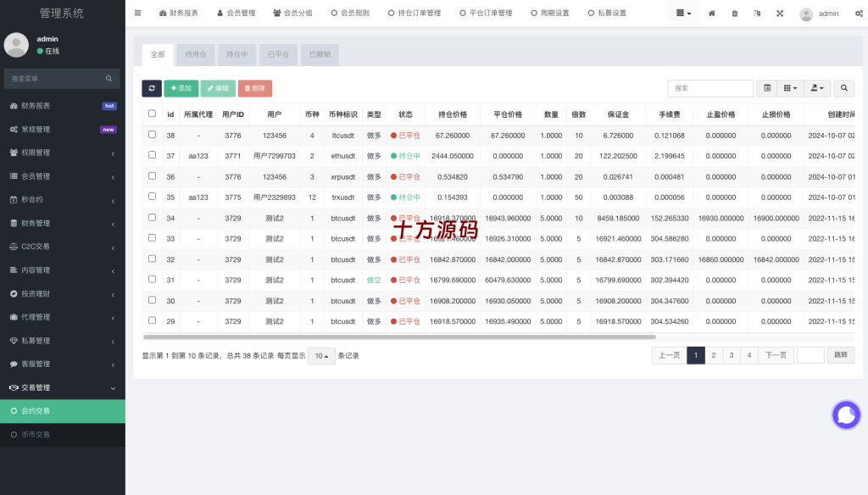Select the 合约交易 sidebar item

click(x=63, y=411)
